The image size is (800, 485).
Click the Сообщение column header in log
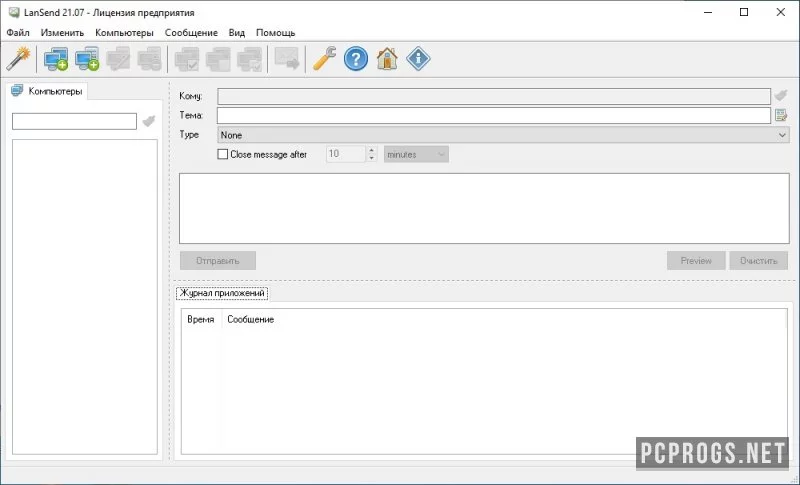point(251,319)
